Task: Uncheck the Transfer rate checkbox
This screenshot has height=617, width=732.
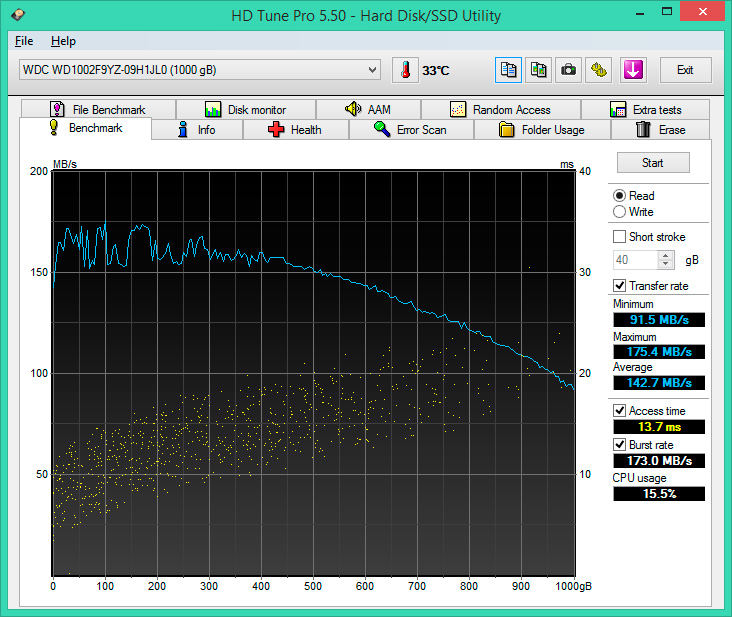Action: 620,286
